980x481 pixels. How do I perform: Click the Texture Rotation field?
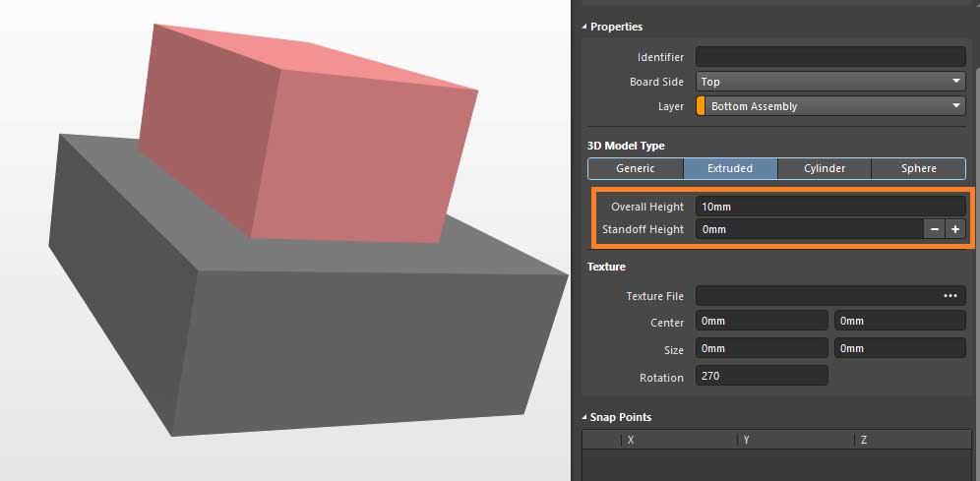pos(762,377)
